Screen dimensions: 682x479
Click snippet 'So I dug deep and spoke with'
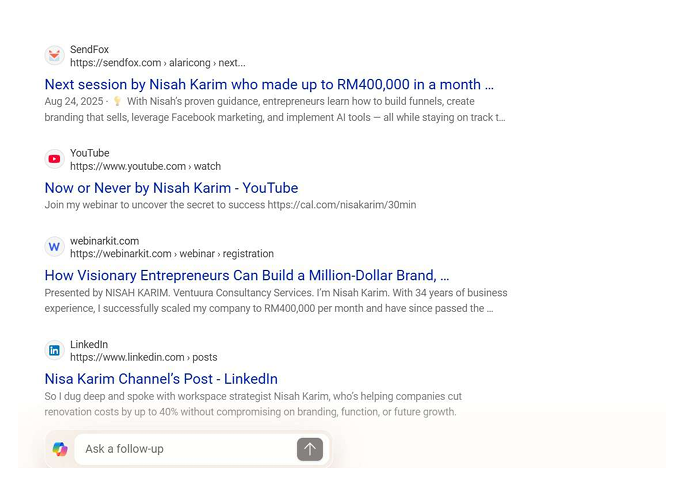253,396
